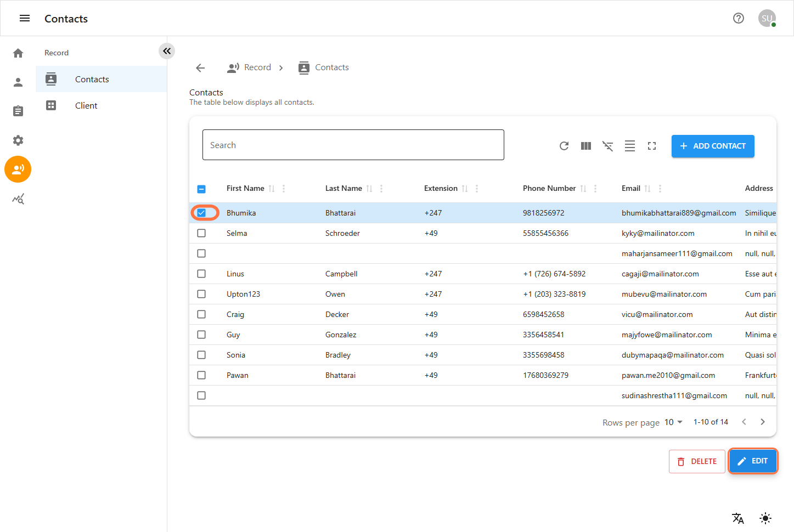The height and width of the screenshot is (532, 794).
Task: Open the hamburger navigation menu
Action: pos(25,18)
